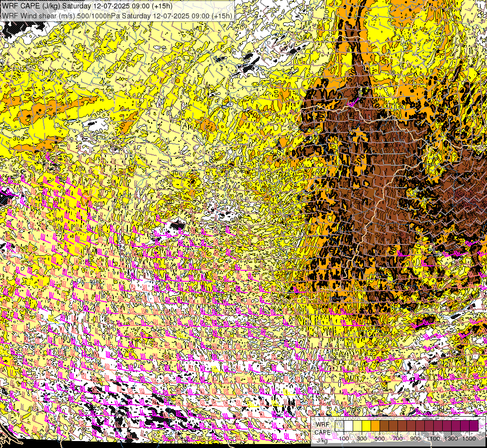Click the 'WRF Wind shear (m/s) 500/1000hPa' title line
The height and width of the screenshot is (448, 487).
click(117, 16)
